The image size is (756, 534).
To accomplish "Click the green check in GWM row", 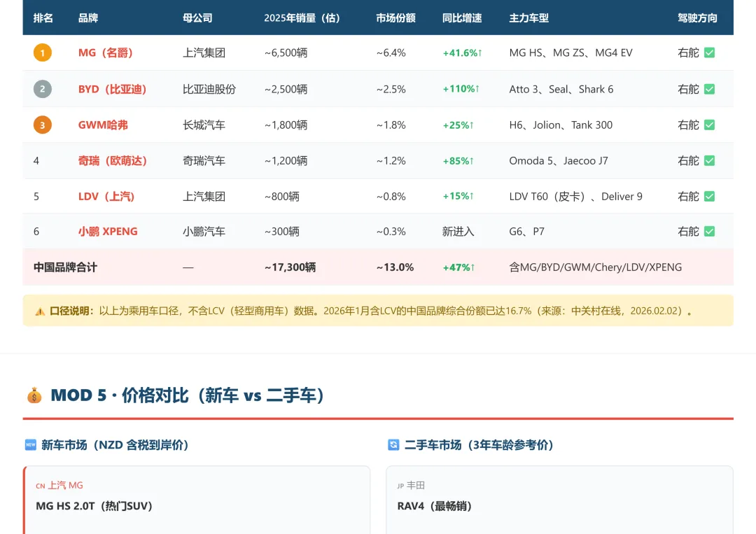I will [709, 125].
